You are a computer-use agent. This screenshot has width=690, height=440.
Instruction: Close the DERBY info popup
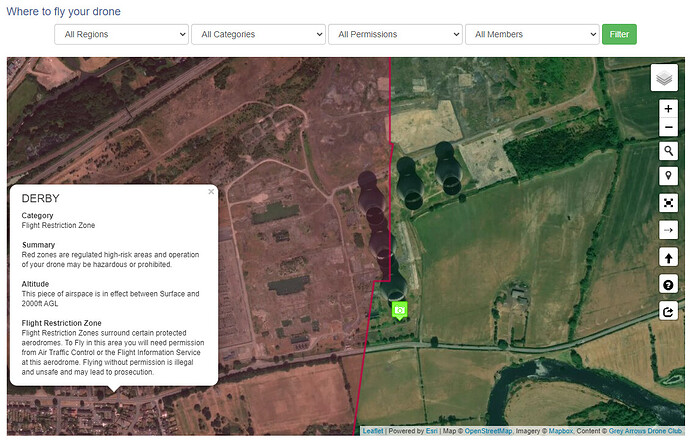211,191
